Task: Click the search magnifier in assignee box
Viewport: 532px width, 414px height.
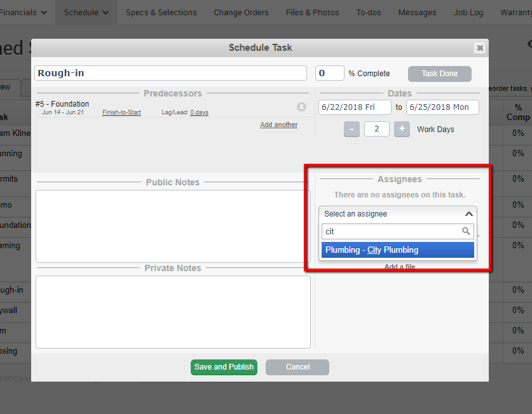Action: (x=467, y=232)
